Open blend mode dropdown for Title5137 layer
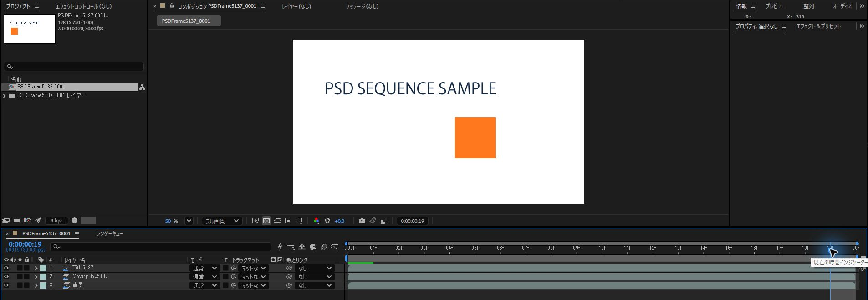This screenshot has height=300, width=868. point(204,269)
